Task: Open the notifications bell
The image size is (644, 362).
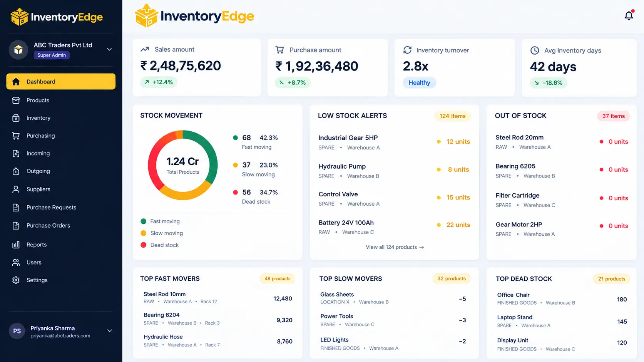Action: (x=629, y=15)
